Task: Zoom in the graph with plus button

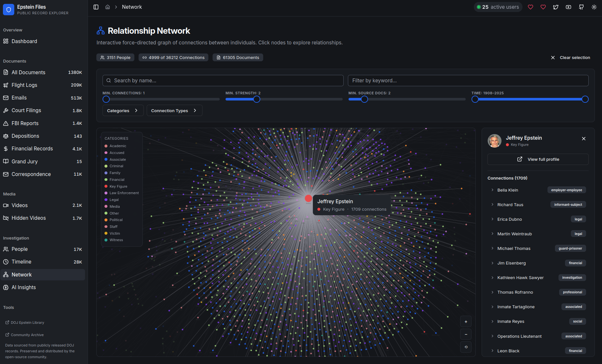Action: coord(466,322)
